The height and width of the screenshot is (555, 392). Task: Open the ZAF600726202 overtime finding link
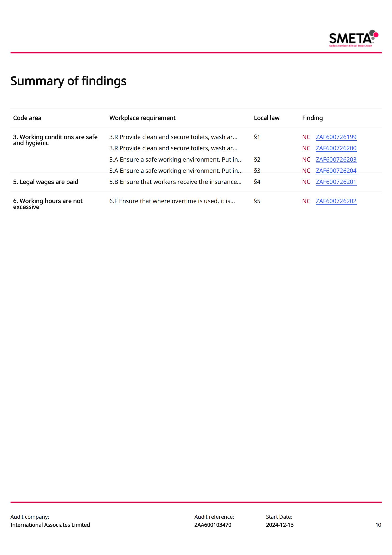336,201
